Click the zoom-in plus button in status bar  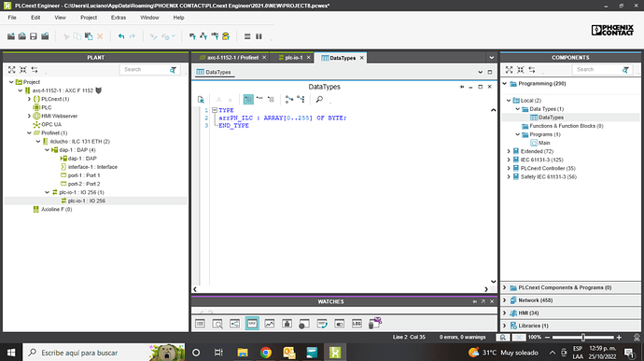pyautogui.click(x=619, y=338)
